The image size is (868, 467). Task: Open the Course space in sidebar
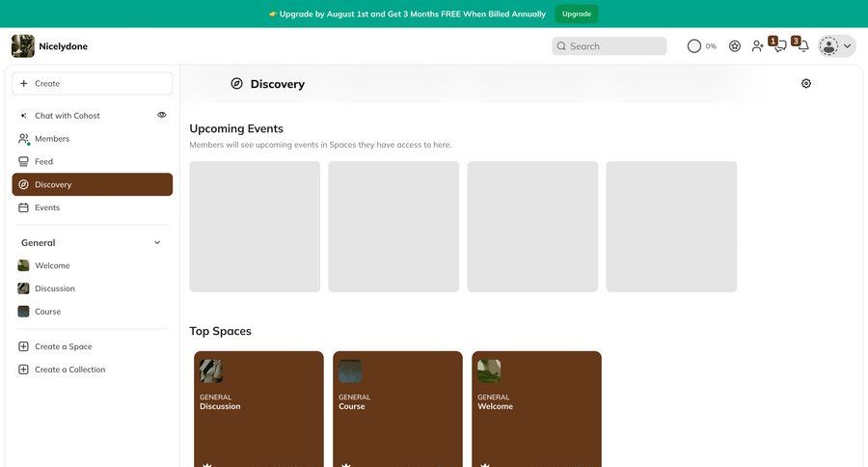93,312
